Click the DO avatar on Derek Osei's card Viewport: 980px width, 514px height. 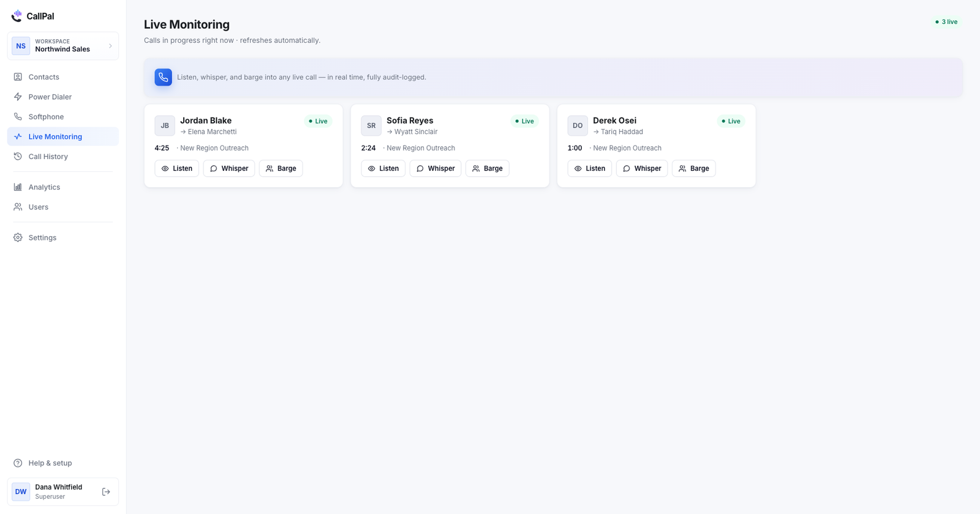578,125
